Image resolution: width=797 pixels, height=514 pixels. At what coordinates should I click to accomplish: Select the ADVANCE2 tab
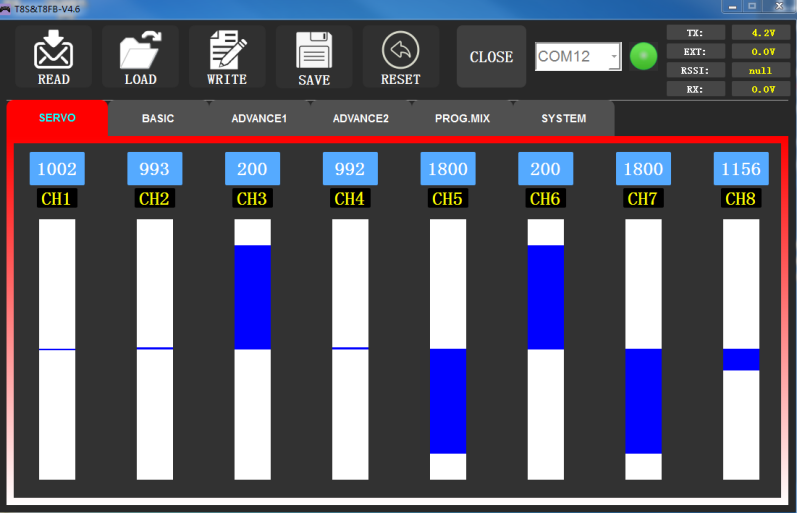pos(360,118)
